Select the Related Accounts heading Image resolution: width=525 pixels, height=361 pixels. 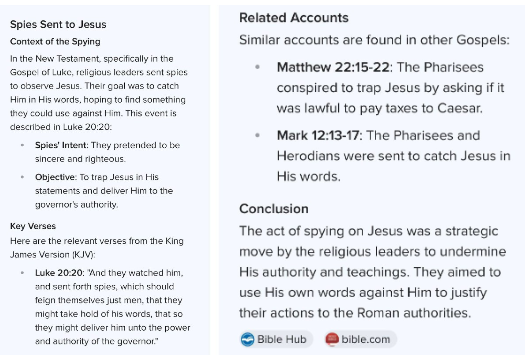click(x=294, y=18)
